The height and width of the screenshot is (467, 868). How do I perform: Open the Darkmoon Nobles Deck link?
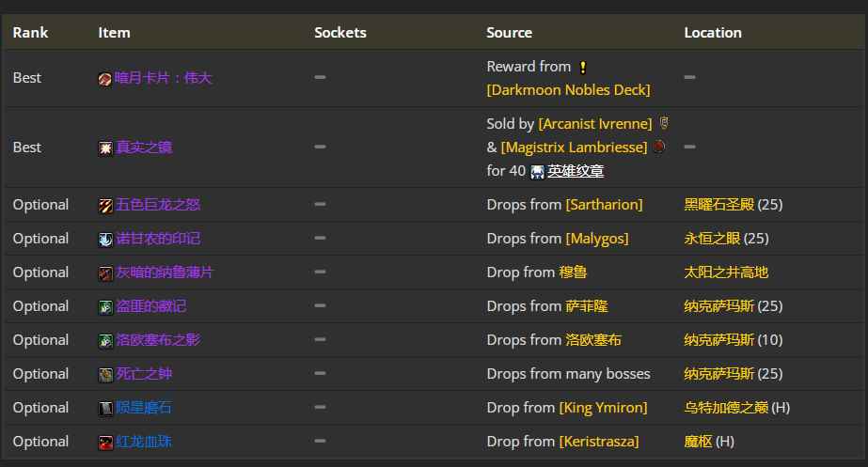point(568,90)
